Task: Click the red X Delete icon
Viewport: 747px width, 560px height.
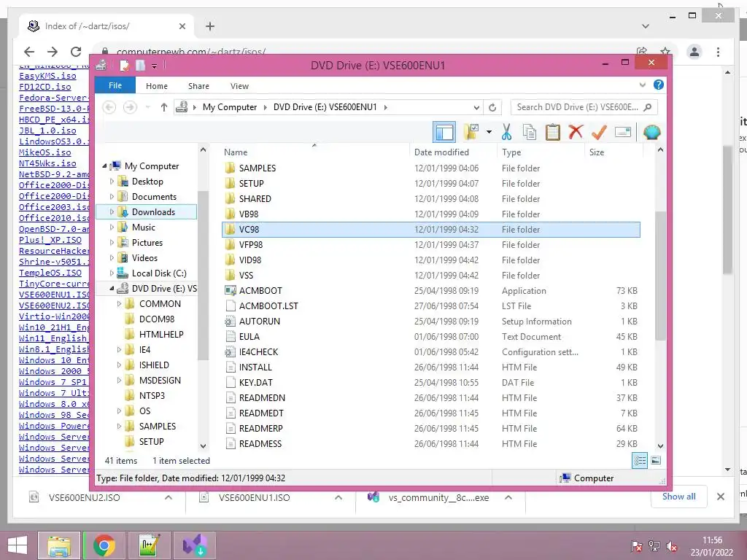Action: pos(576,132)
